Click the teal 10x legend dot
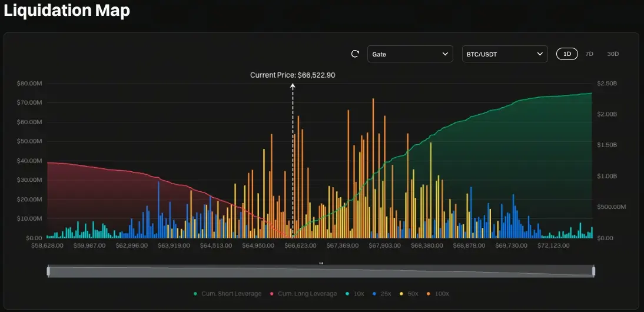 tap(347, 294)
